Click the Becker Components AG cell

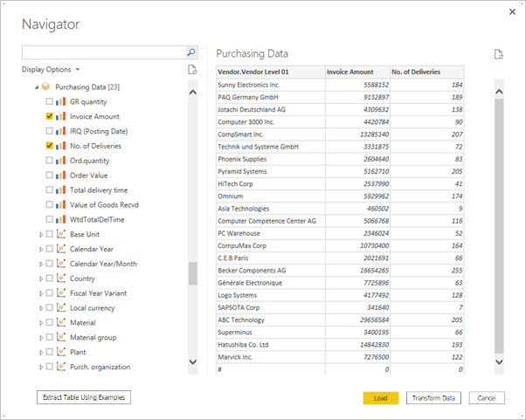click(271, 271)
